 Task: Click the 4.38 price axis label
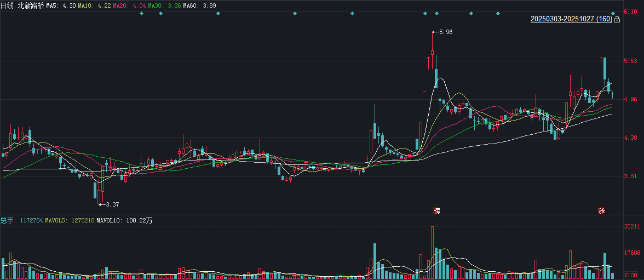click(x=630, y=138)
